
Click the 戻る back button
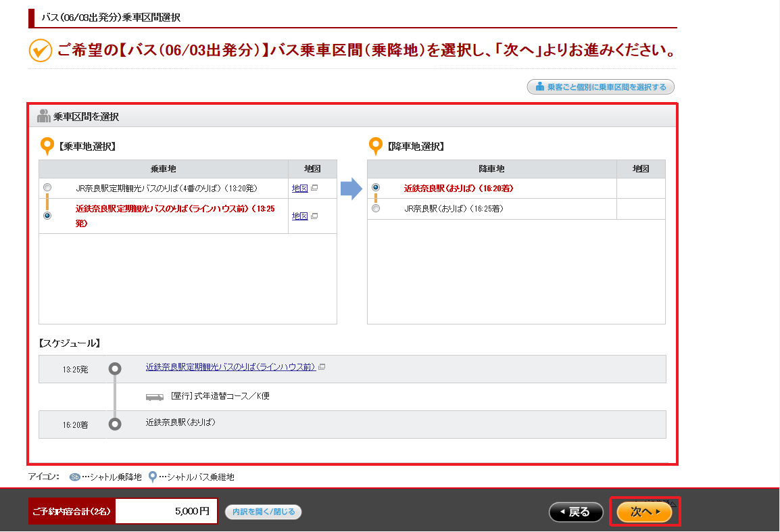(576, 512)
